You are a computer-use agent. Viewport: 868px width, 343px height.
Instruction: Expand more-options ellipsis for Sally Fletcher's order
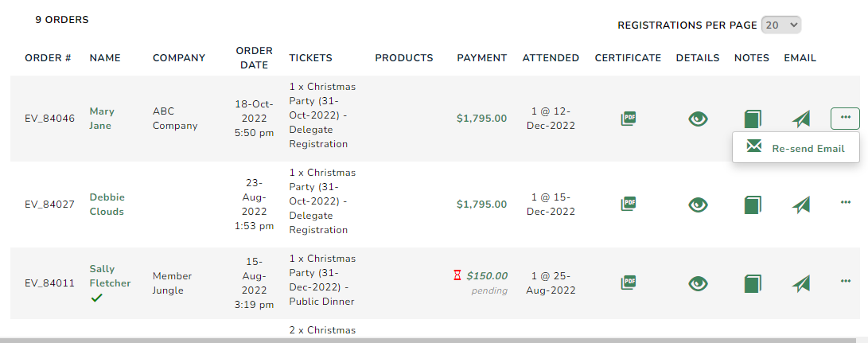coord(845,281)
